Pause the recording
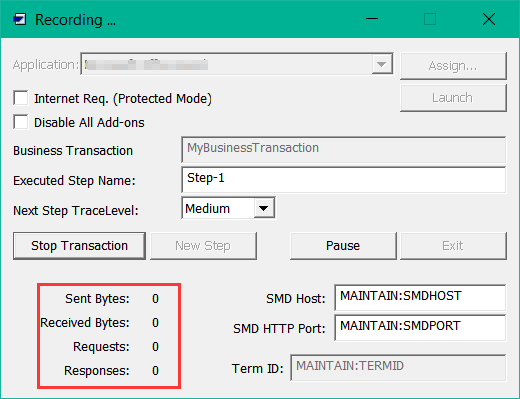The width and height of the screenshot is (520, 399). (x=343, y=246)
